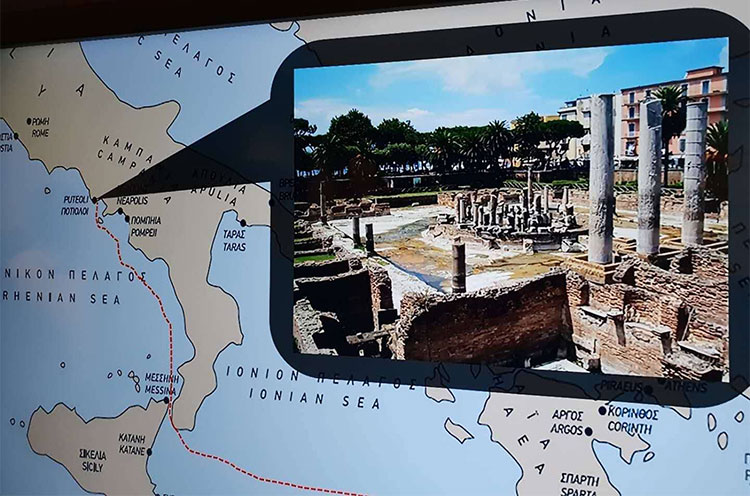Select the Puteoli location marker
The width and height of the screenshot is (750, 496).
pyautogui.click(x=95, y=200)
